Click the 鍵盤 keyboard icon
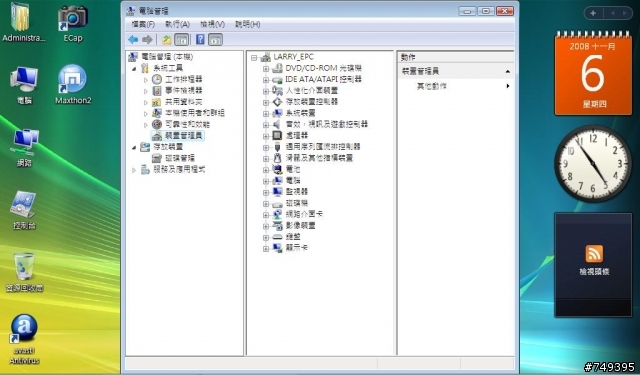 277,237
